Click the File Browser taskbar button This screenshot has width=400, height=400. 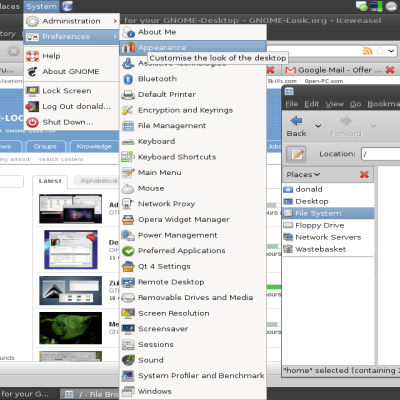point(89,394)
